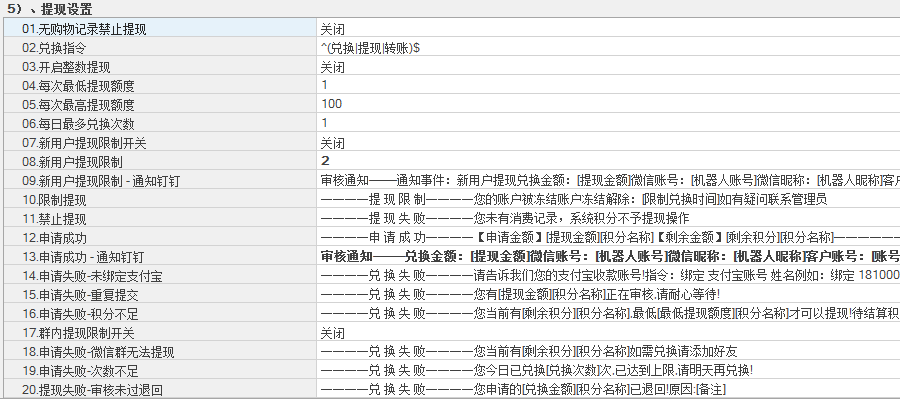
Task: Select the '12.申请成功' label
Action: pyautogui.click(x=54, y=238)
